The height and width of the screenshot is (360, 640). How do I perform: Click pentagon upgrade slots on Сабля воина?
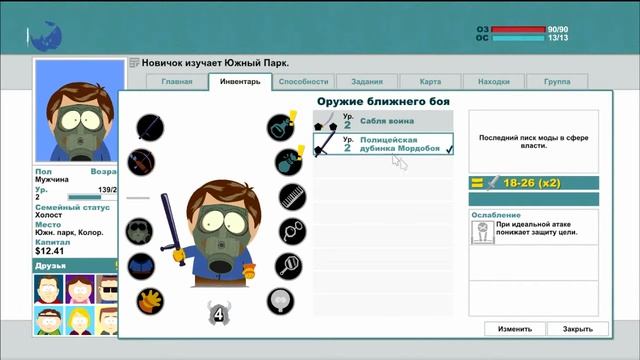point(326,126)
